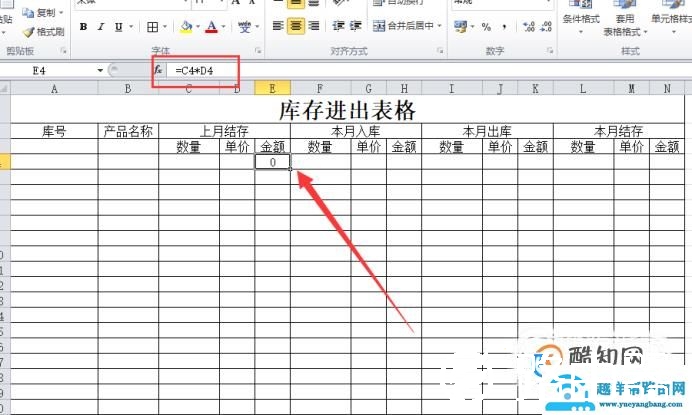
Task: Click the title cell 库存进出表格
Action: pos(347,110)
